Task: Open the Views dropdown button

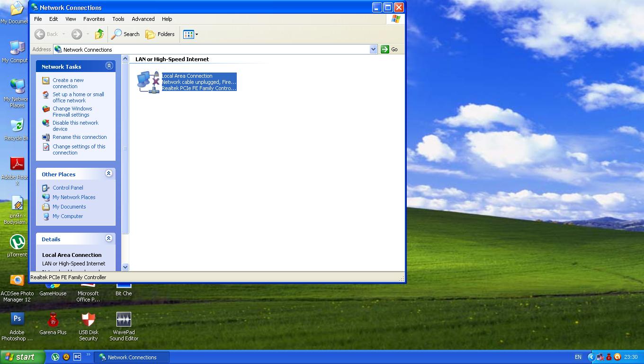Action: [x=190, y=34]
